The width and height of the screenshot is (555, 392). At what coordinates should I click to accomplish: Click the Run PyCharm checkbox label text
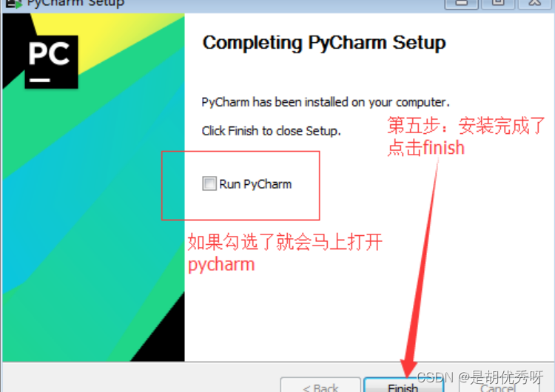coord(255,184)
